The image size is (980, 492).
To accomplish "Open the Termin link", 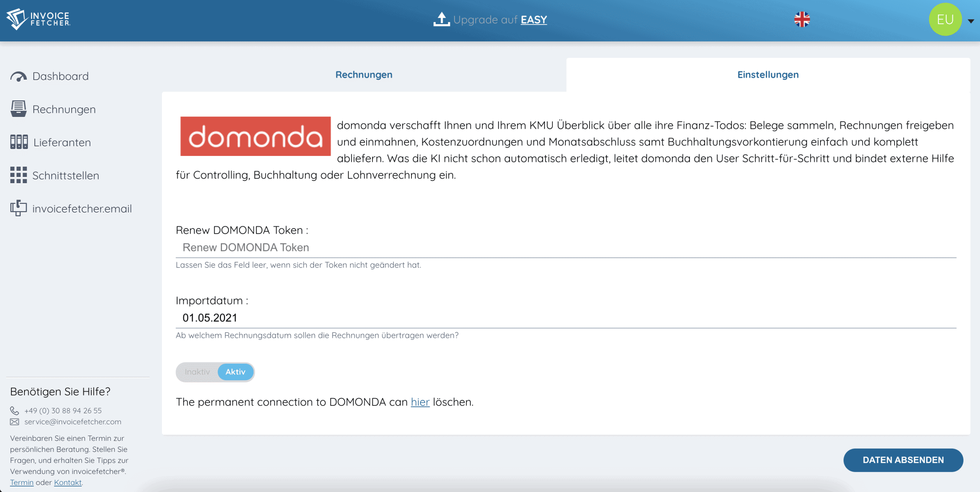I will 22,482.
